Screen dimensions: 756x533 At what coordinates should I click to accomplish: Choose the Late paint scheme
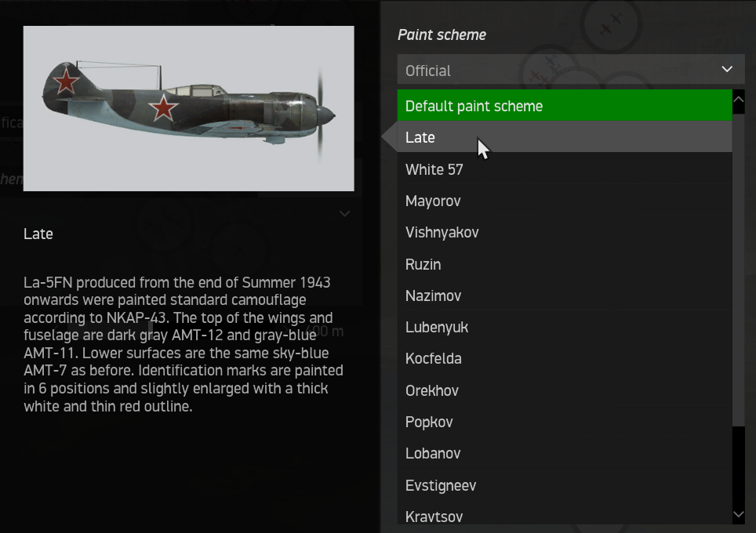pos(564,137)
